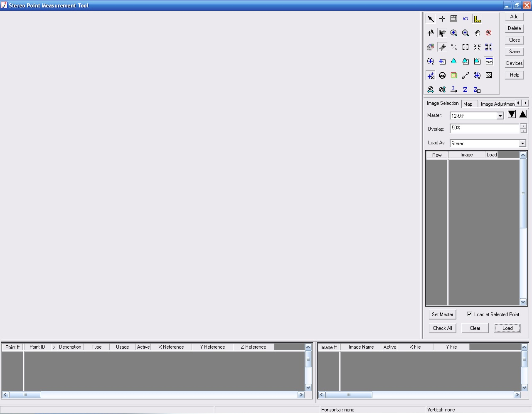The height and width of the screenshot is (414, 532).
Task: Click the point table horizontal scrollbar thumb
Action: [x=25, y=395]
